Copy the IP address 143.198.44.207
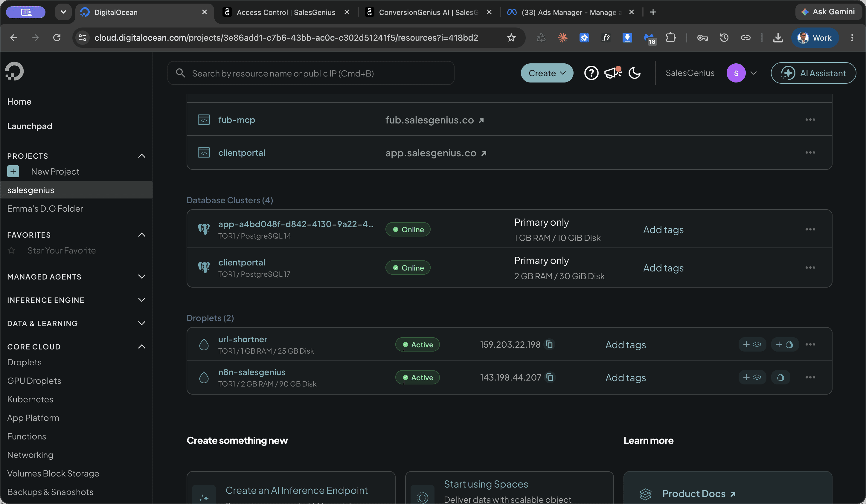This screenshot has width=866, height=504. 550,377
